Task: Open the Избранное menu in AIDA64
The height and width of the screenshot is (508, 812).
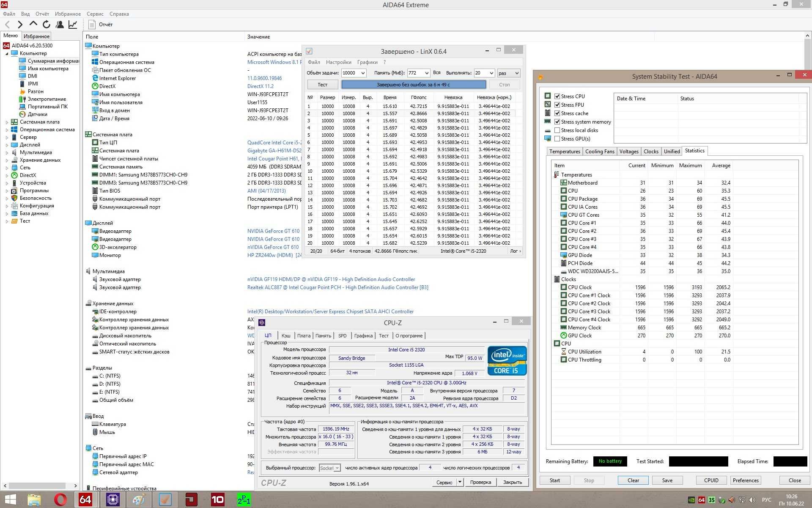Action: point(68,14)
